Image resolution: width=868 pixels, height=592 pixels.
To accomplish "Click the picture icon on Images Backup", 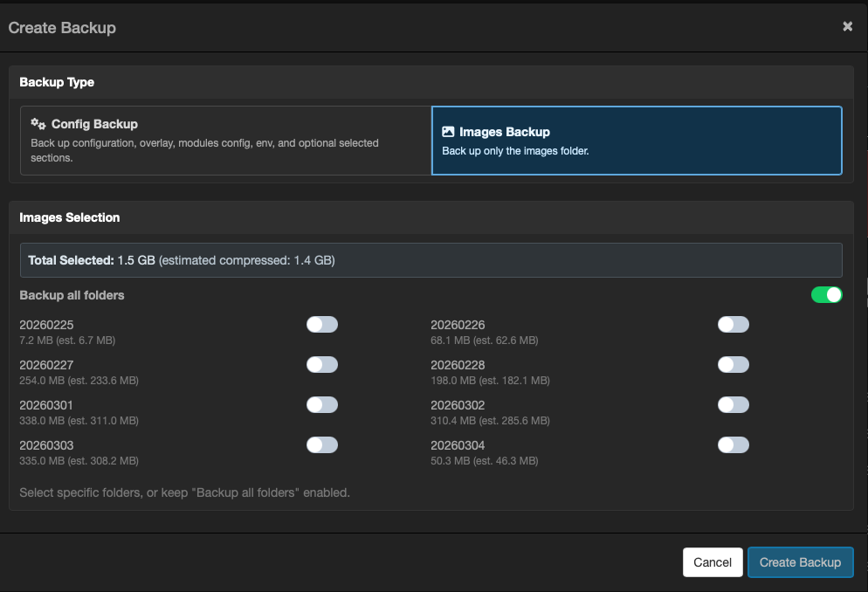I will (x=448, y=132).
